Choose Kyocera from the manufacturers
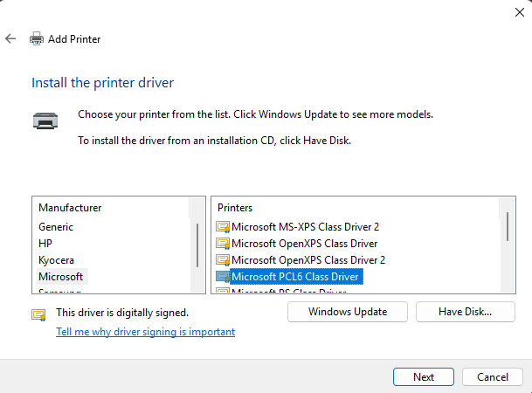The image size is (532, 393). [x=57, y=260]
